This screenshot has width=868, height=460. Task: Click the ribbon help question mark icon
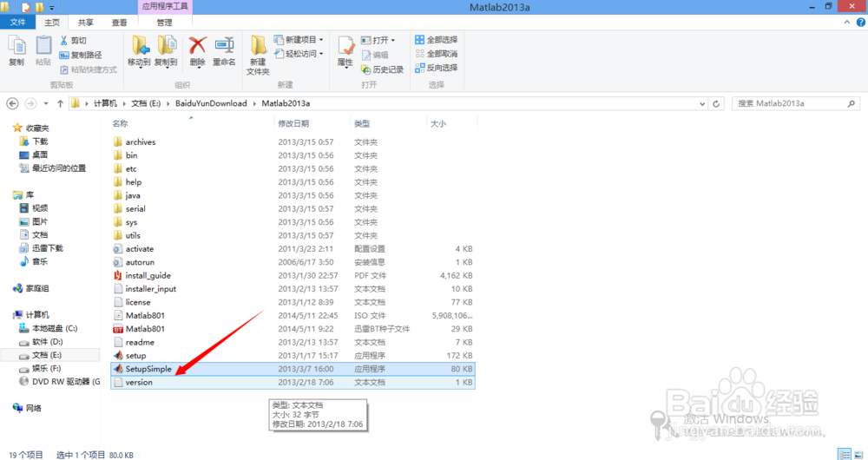tap(860, 23)
